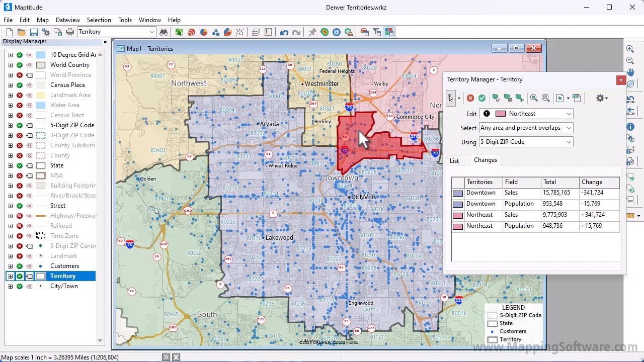Open the color theme map tool icon
Viewport: 644px width, 362px height.
(x=179, y=32)
